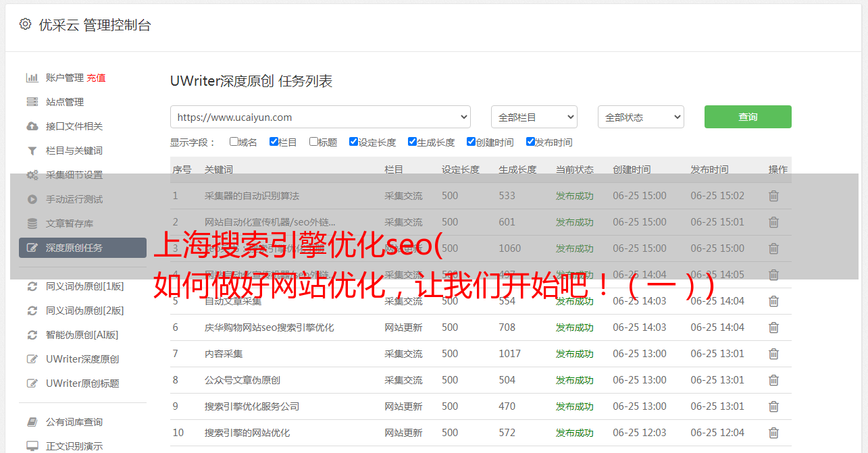This screenshot has height=453, width=868.
Task: Click keyword 自动文章采集 in row 5
Action: tap(233, 301)
